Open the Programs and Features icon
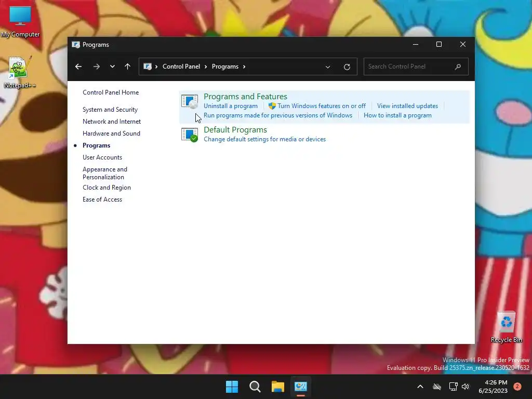 point(190,101)
